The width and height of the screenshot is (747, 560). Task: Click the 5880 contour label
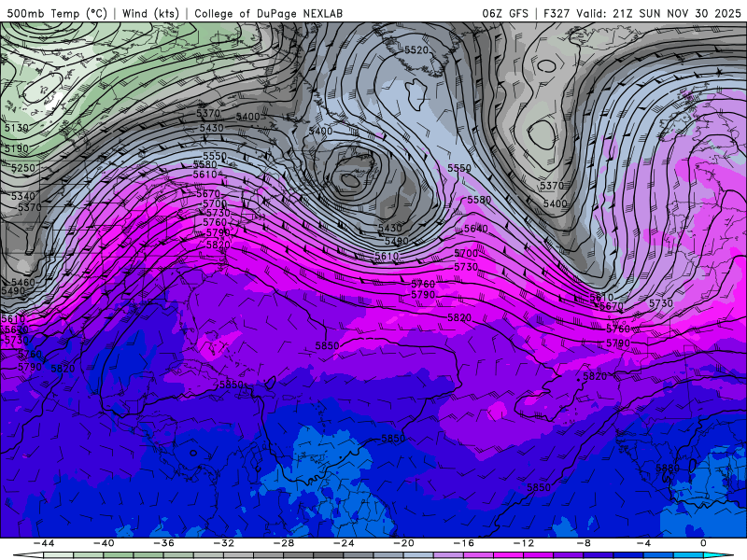pyautogui.click(x=668, y=468)
